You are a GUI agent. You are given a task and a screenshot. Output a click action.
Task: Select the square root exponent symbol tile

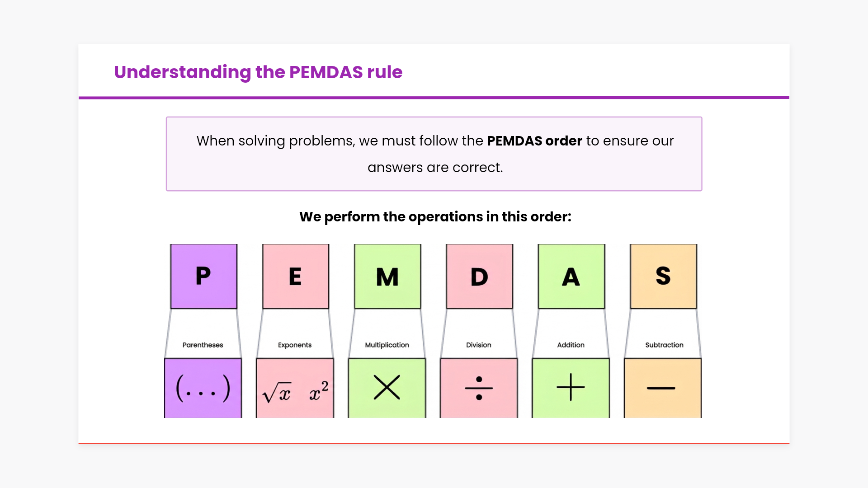[295, 388]
